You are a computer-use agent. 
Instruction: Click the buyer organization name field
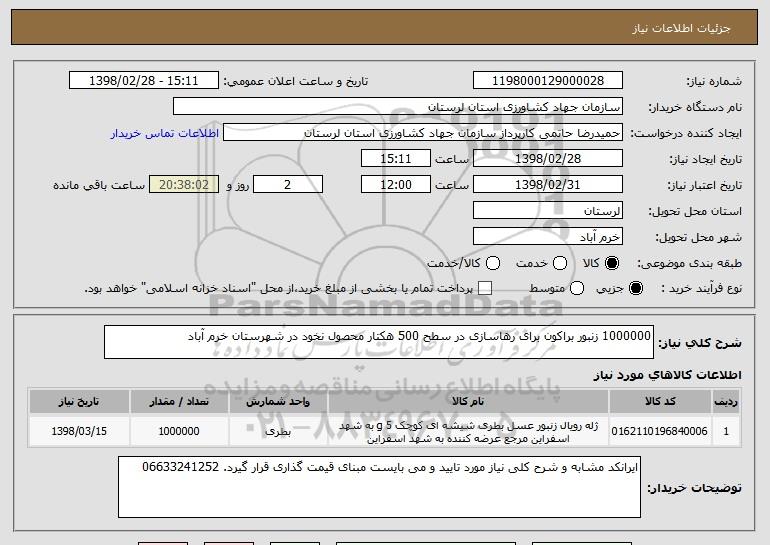click(398, 107)
